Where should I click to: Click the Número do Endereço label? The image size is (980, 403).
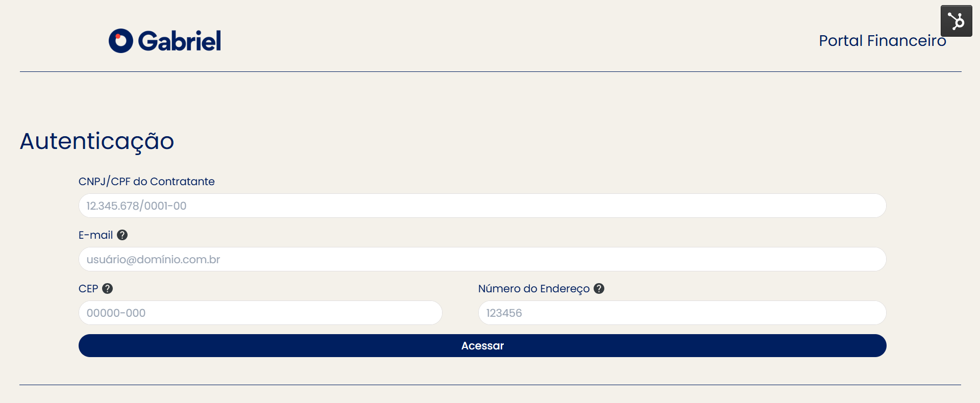tap(533, 289)
